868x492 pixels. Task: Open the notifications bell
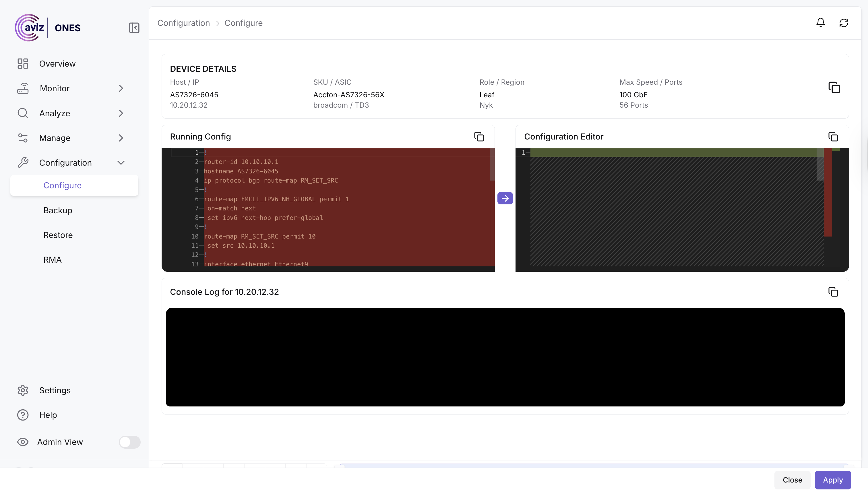820,23
